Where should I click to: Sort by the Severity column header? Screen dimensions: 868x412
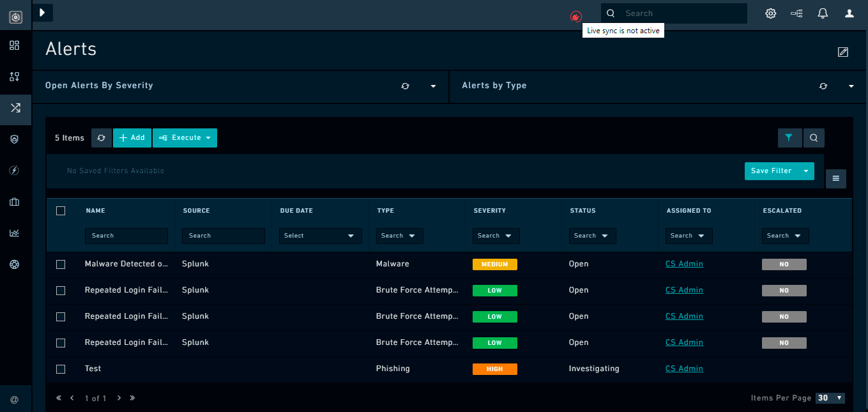tap(490, 211)
